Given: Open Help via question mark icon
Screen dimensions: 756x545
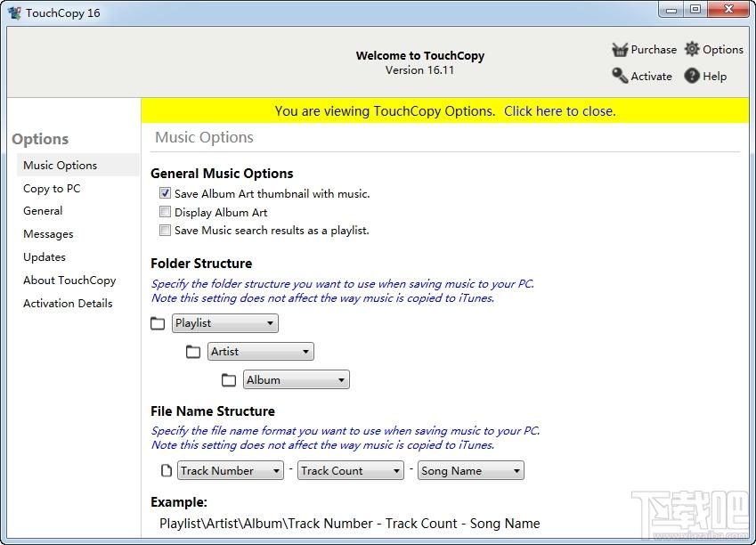Looking at the screenshot, I should (x=692, y=77).
